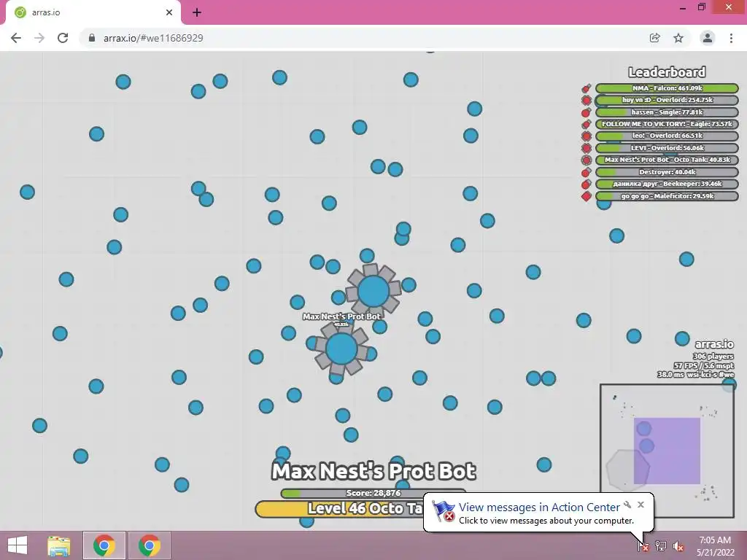Click tank icon beside NMA Falcon entry
Screen dimensions: 747x560
click(x=587, y=88)
